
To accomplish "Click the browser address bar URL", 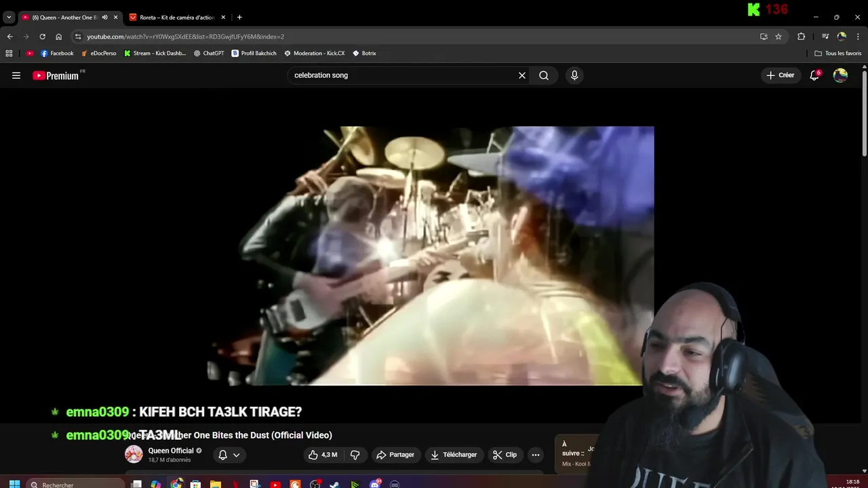I will (185, 37).
